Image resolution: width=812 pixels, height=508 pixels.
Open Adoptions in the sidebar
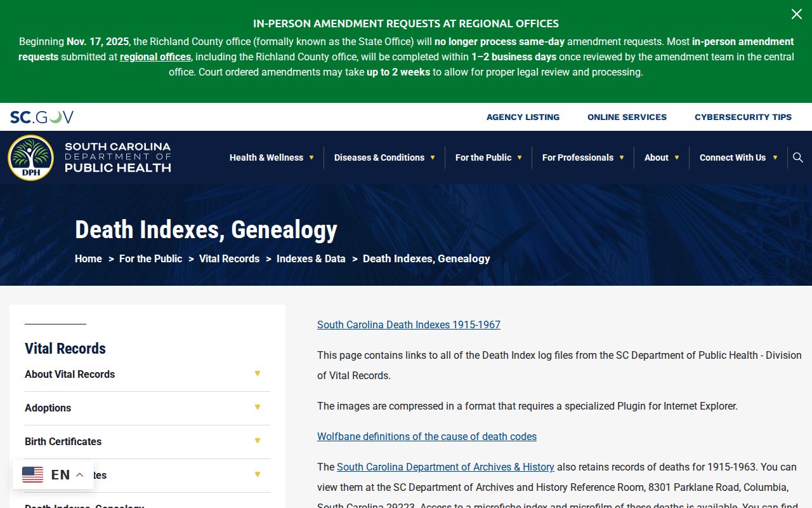click(x=48, y=408)
